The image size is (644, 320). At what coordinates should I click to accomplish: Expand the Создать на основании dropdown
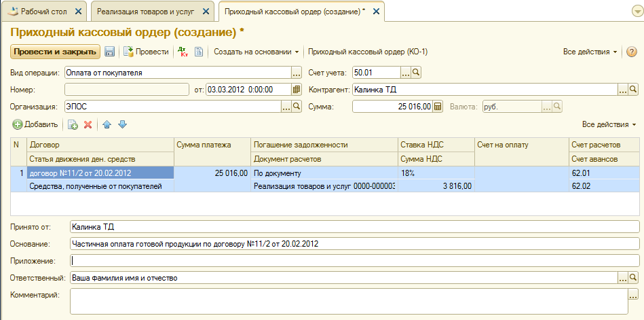257,52
